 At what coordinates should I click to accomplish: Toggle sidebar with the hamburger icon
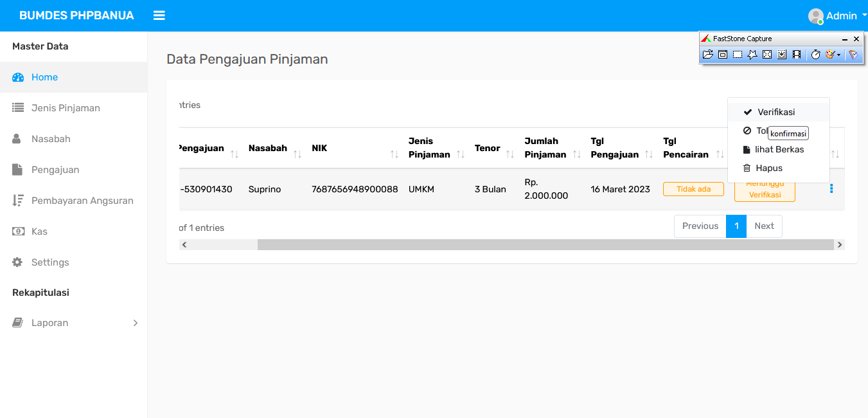click(x=159, y=15)
